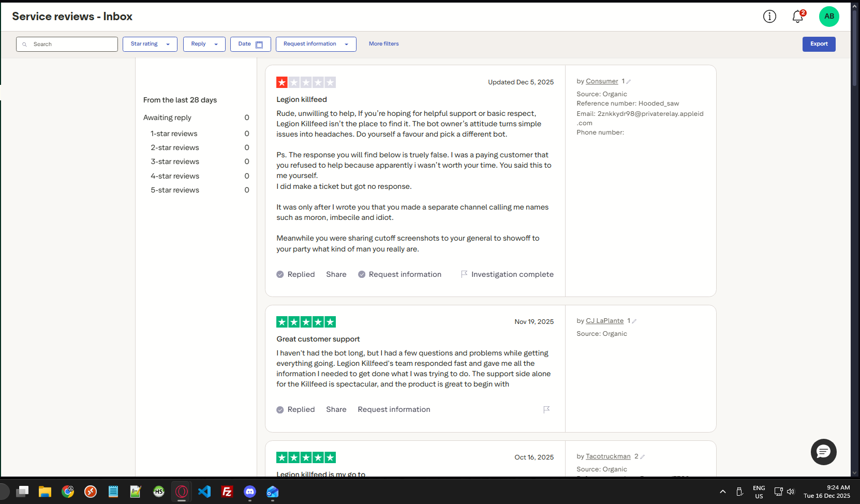Expand the Request information filter dropdown
Screen dimensions: 860x504
click(316, 44)
